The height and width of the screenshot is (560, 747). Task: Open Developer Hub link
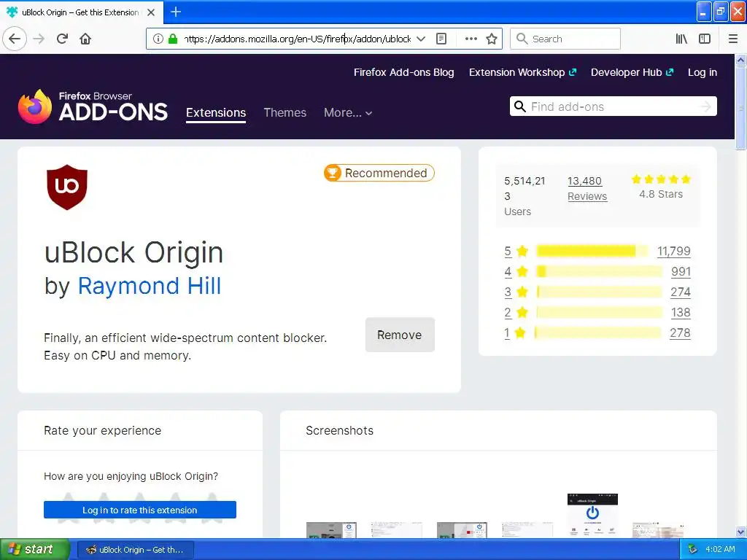632,72
